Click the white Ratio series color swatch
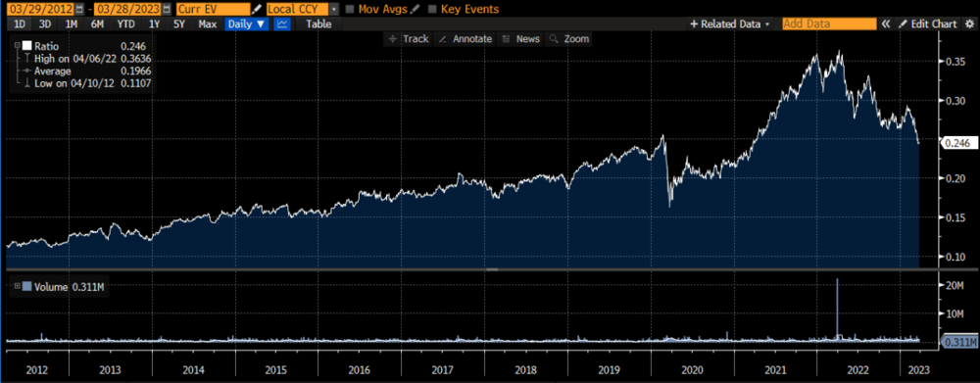 [26, 46]
